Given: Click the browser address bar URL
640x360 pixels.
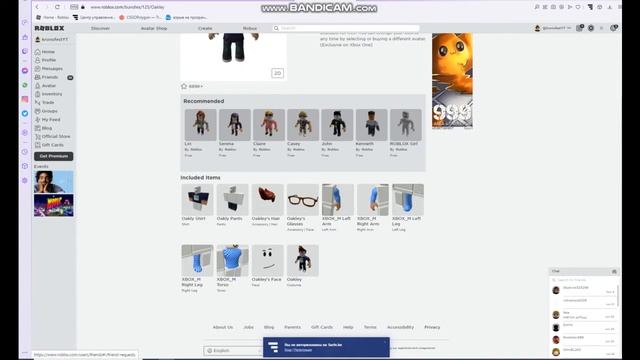Looking at the screenshot, I should tap(127, 7).
